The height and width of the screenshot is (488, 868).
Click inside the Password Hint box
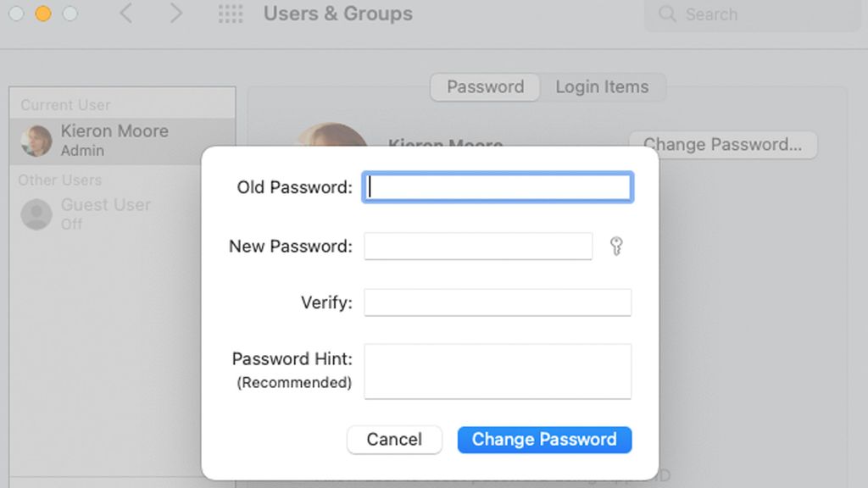click(x=498, y=371)
